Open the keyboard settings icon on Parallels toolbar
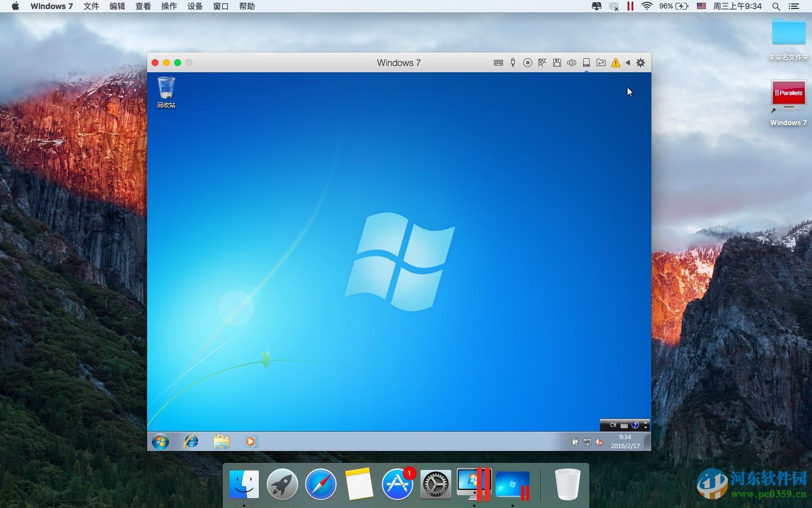Screen dimensions: 812x508 pos(498,63)
